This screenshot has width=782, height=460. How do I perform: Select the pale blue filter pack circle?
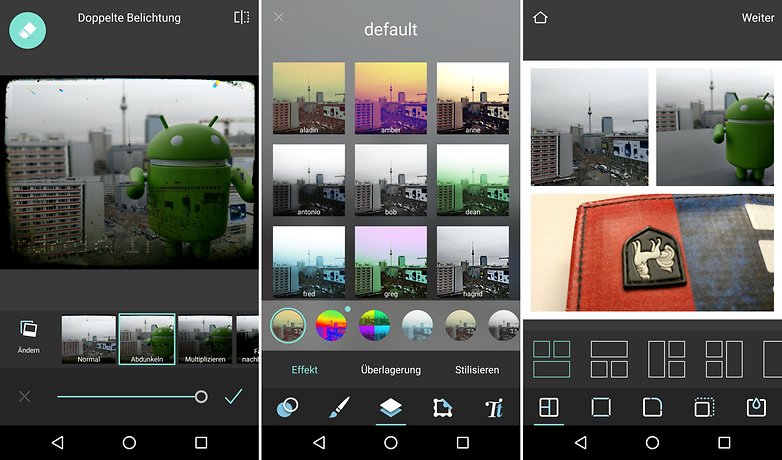pyautogui.click(x=417, y=325)
